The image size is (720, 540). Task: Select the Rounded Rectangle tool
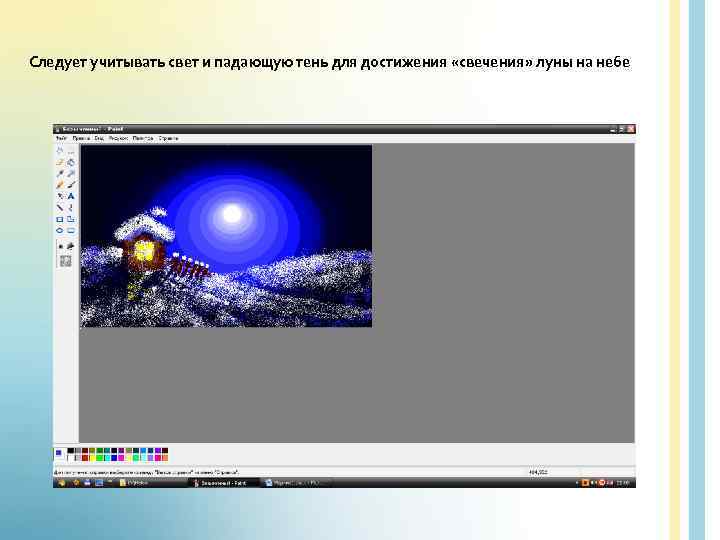point(71,231)
